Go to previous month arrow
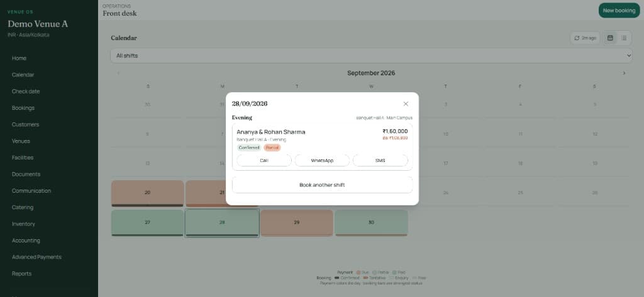 click(119, 73)
